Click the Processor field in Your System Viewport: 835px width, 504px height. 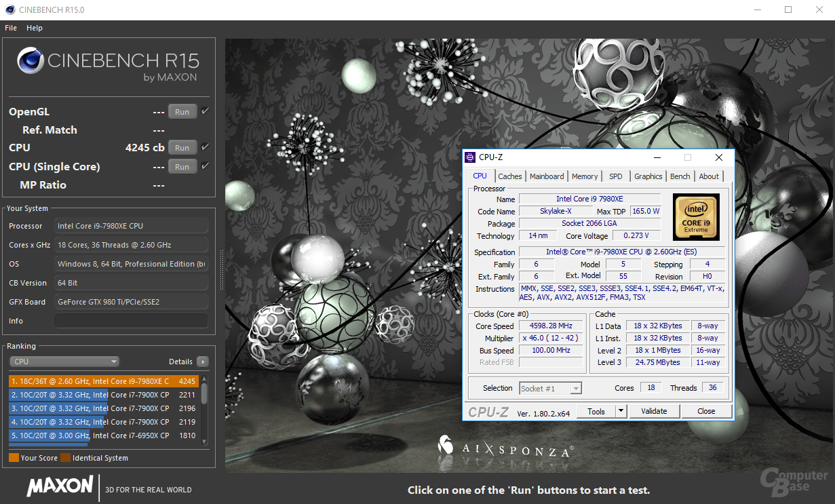131,226
